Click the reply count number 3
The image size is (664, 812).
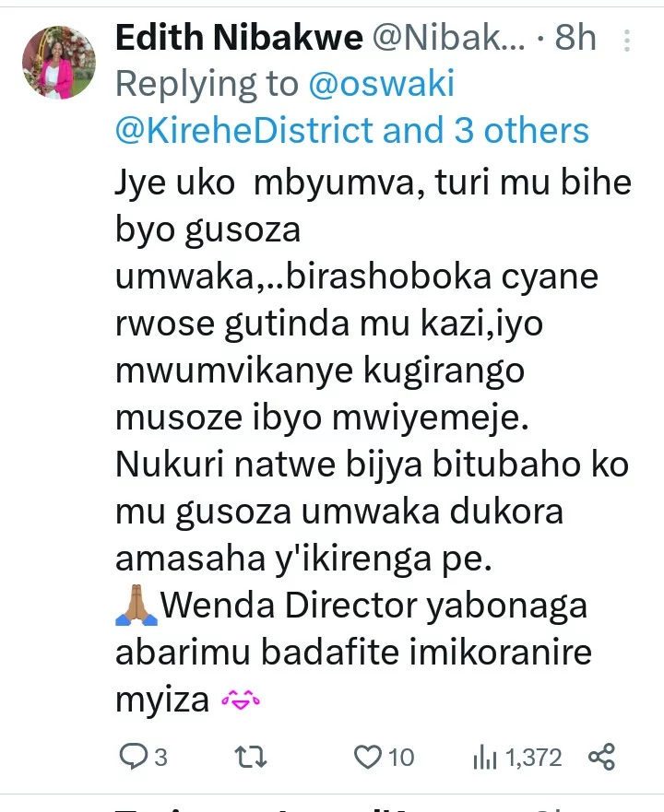(161, 758)
